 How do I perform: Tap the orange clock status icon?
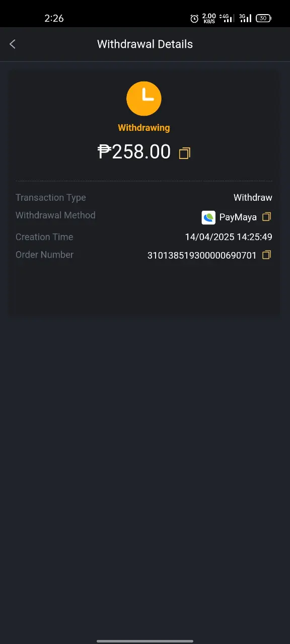(144, 99)
